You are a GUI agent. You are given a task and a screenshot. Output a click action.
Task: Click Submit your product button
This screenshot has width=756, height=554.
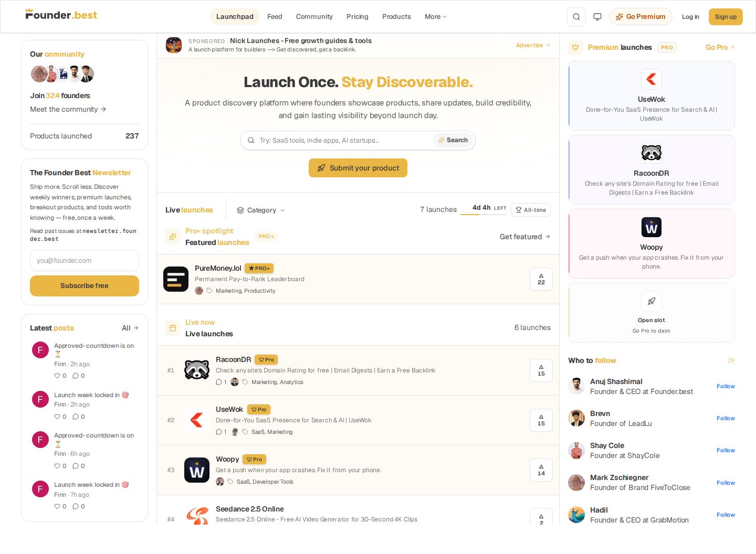click(x=358, y=168)
